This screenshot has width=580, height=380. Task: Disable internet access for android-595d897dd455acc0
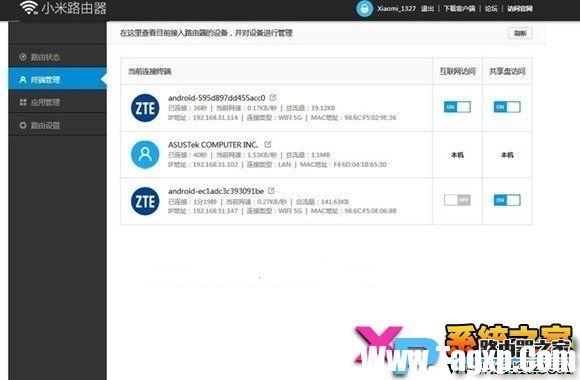pos(457,107)
